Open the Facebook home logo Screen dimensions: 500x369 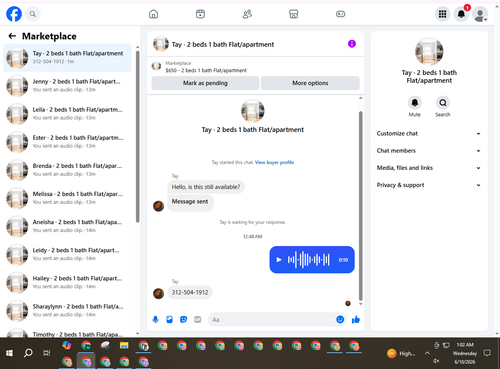coord(14,14)
